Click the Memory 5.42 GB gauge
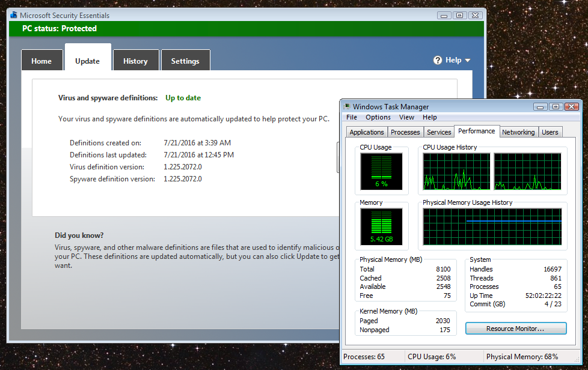 coord(381,226)
